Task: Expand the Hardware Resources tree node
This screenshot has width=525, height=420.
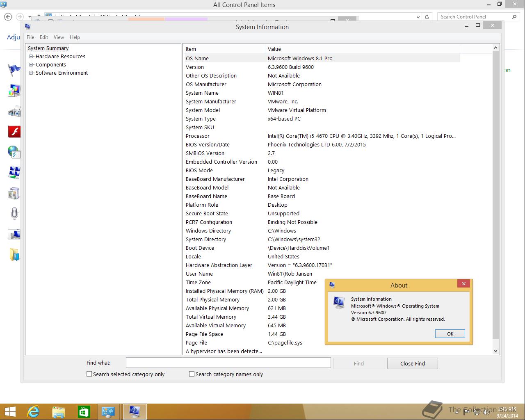Action: click(31, 57)
